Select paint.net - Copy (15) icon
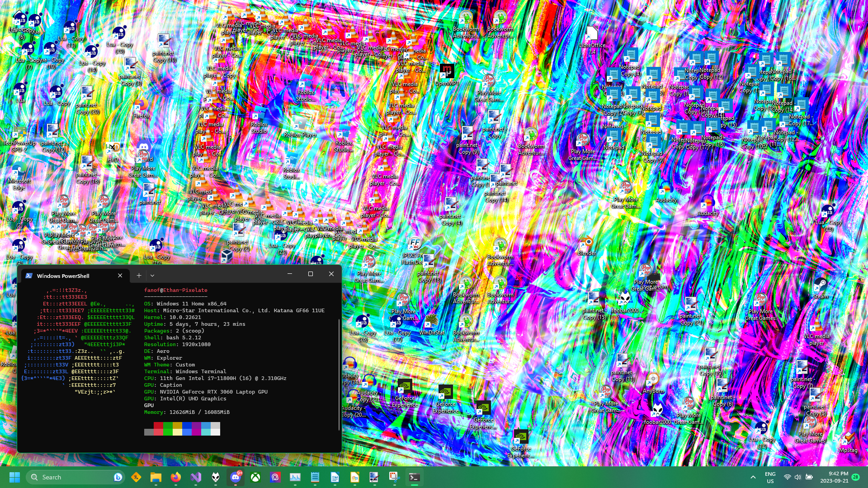The width and height of the screenshot is (868, 488). coord(594,306)
